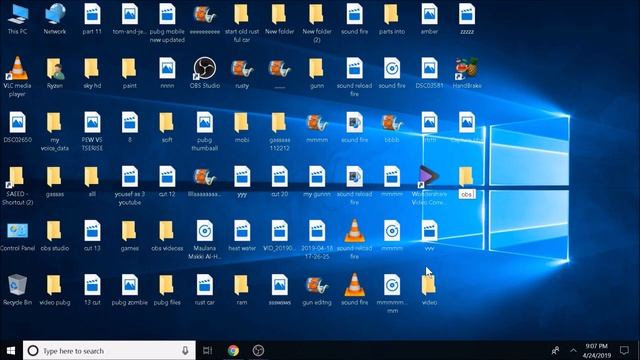Open the 'obs' folder near Windows logo
This screenshot has height=360, width=640.
[x=467, y=181]
